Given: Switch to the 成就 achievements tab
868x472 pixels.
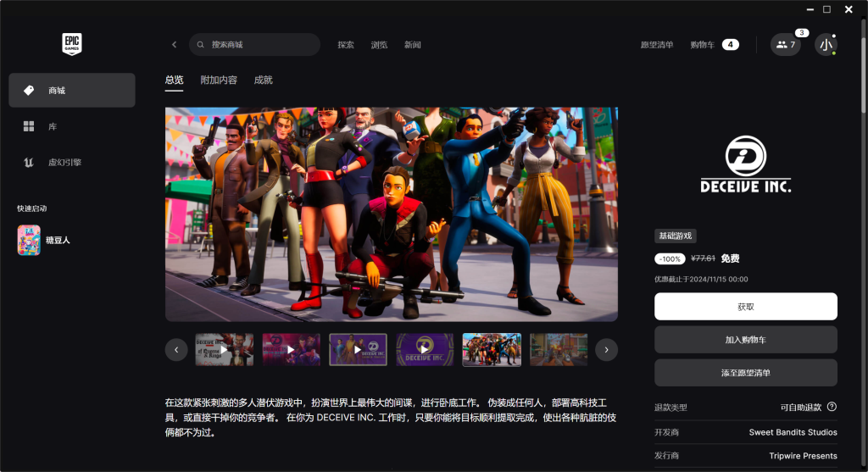Looking at the screenshot, I should click(x=263, y=81).
